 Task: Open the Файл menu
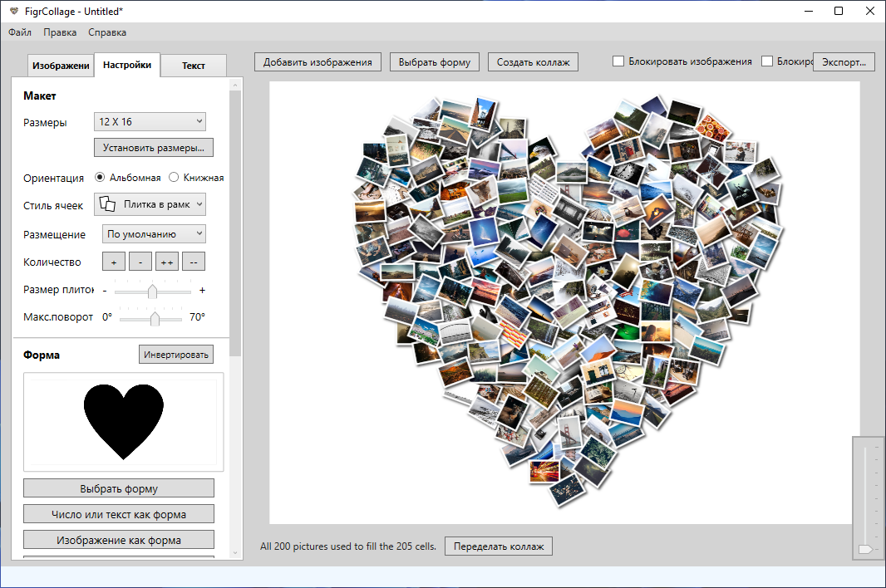[20, 32]
